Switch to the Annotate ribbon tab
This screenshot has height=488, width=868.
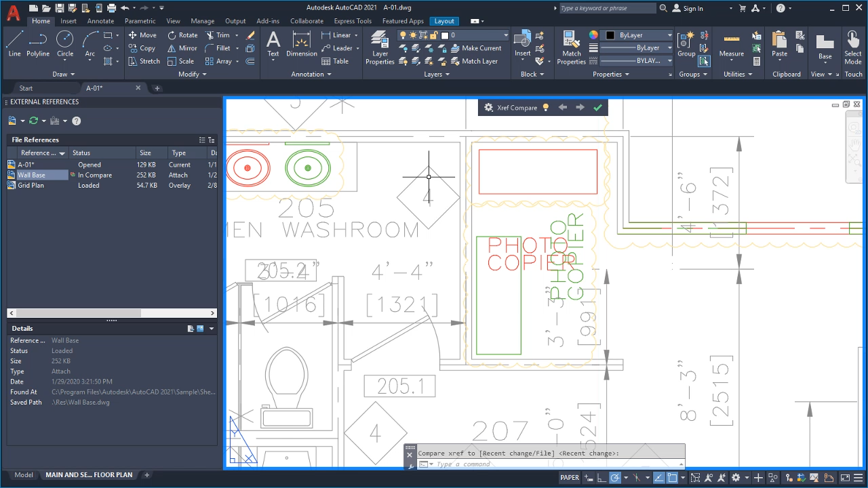pyautogui.click(x=100, y=21)
